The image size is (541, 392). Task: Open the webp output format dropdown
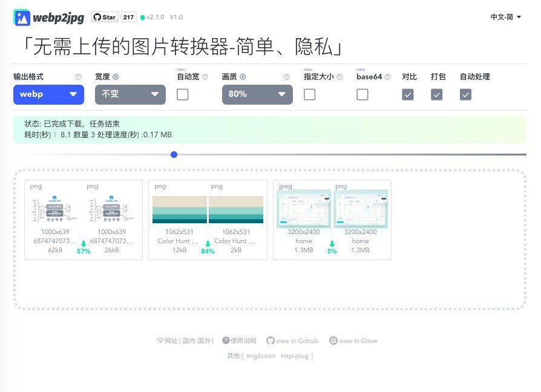coord(48,94)
